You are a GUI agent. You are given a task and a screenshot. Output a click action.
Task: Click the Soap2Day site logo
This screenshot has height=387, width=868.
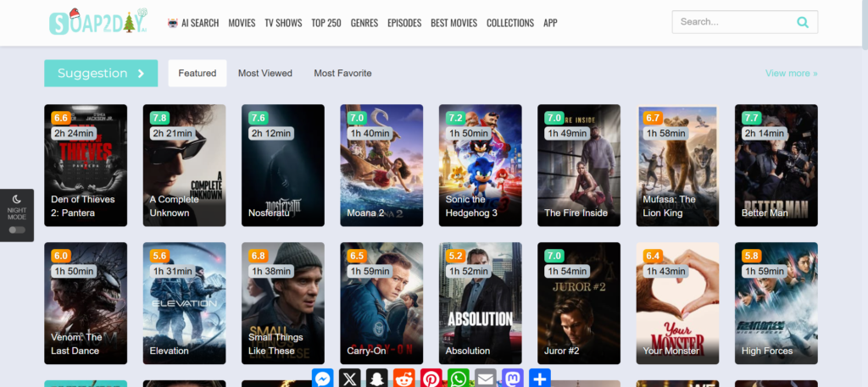click(x=98, y=21)
